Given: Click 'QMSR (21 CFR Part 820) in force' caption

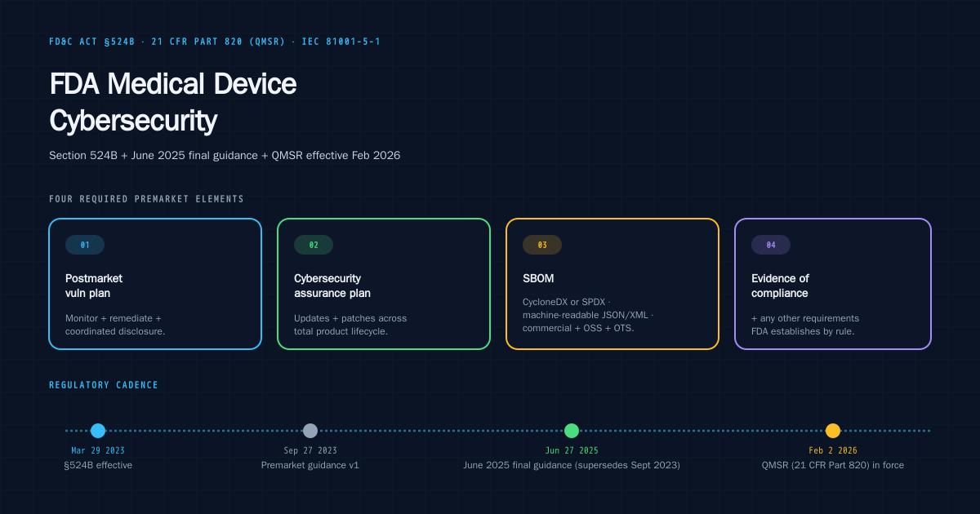Looking at the screenshot, I should coord(833,465).
